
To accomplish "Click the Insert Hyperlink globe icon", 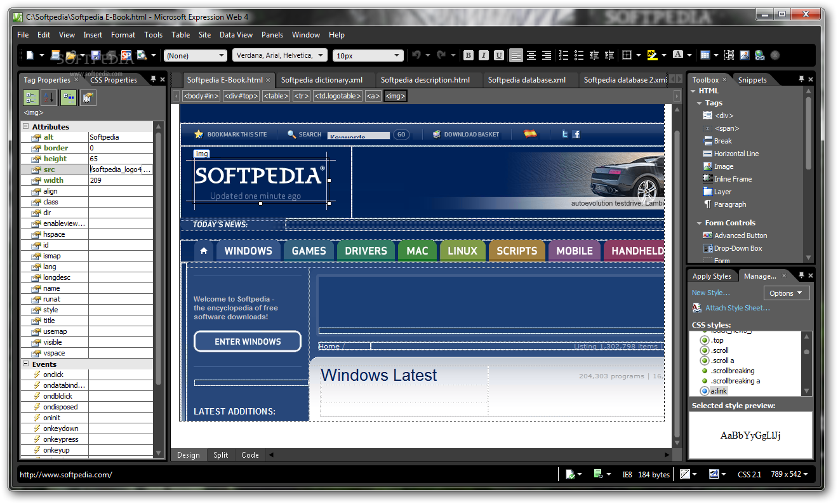I will tap(759, 55).
